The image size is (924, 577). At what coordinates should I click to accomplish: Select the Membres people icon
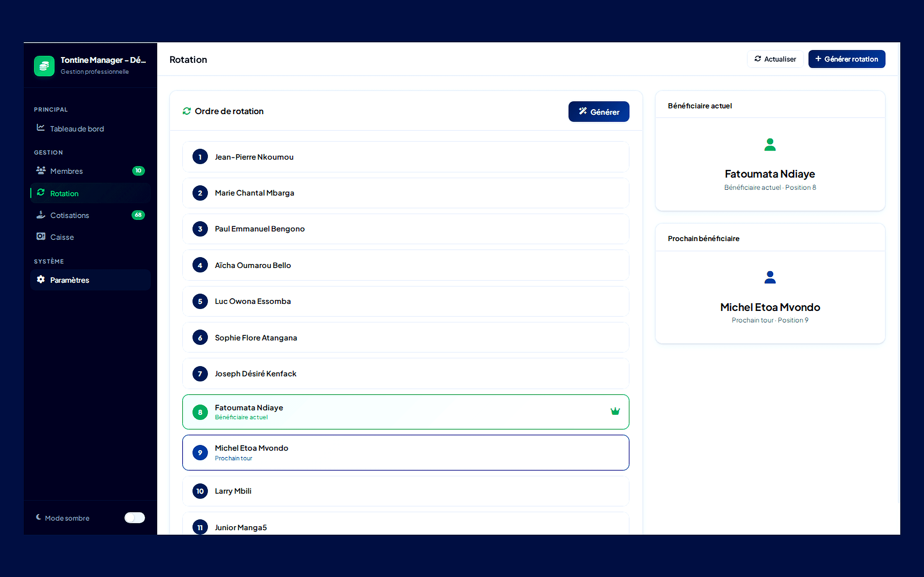(x=41, y=171)
